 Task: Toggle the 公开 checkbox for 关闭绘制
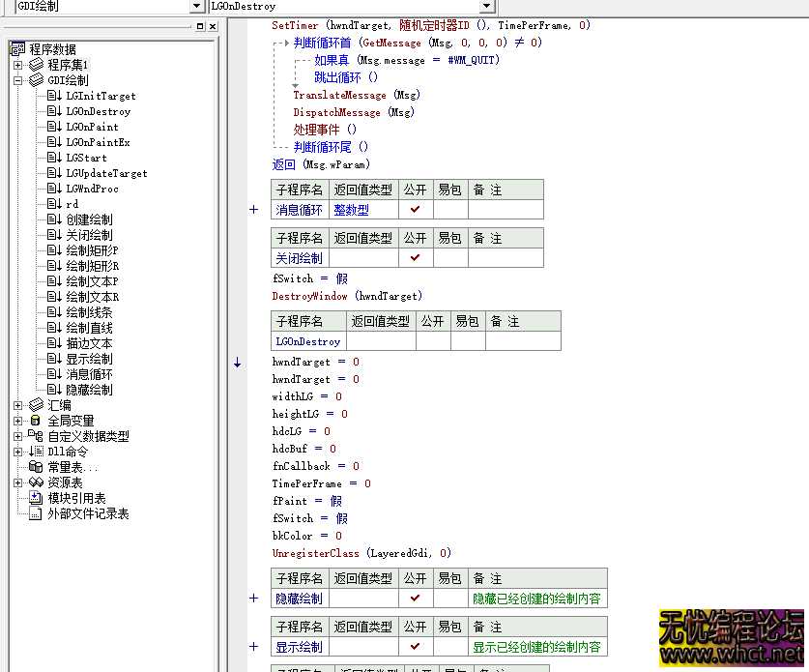tap(417, 257)
